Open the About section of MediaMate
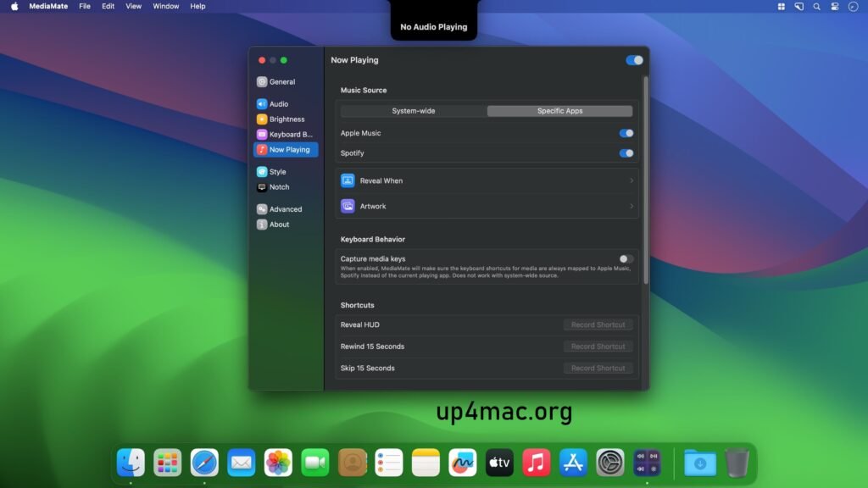Image resolution: width=868 pixels, height=488 pixels. click(278, 224)
